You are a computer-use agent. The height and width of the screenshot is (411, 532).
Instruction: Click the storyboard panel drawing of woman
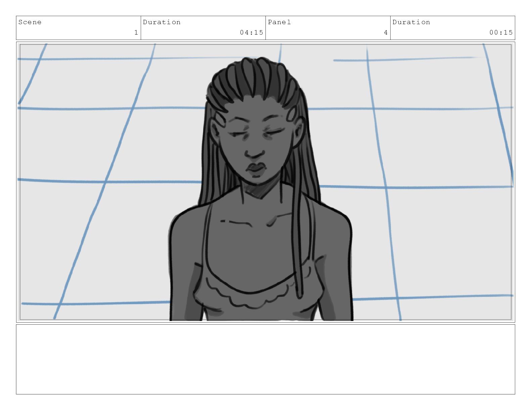(x=265, y=182)
